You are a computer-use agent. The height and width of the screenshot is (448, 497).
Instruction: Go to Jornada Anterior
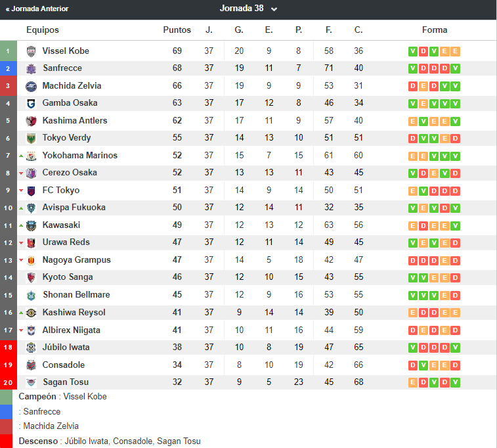point(37,9)
